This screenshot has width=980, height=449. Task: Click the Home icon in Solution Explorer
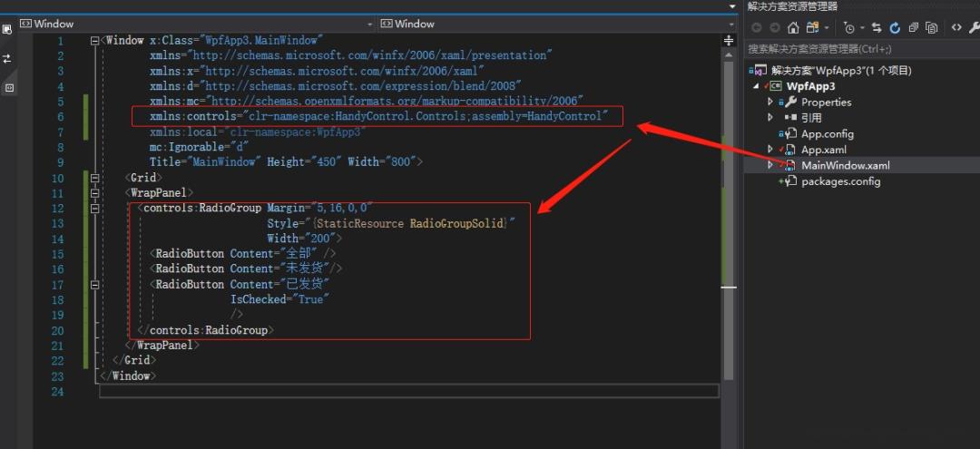pos(793,27)
